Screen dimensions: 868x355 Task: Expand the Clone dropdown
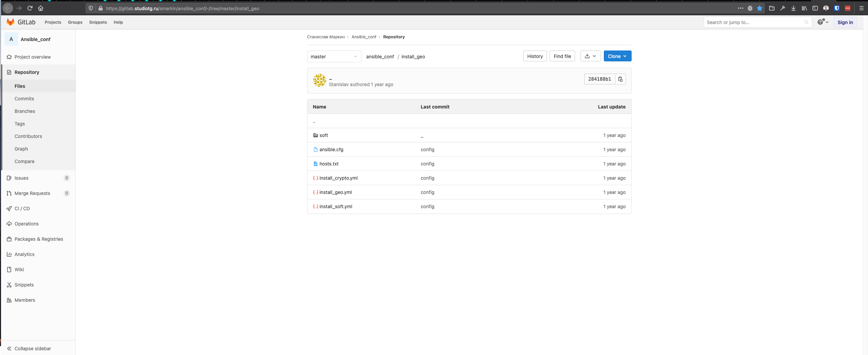pyautogui.click(x=617, y=56)
